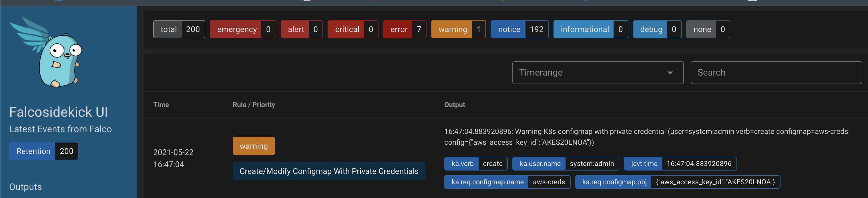The image size is (868, 198).
Task: Open the Outputs sidebar section
Action: pos(26,187)
